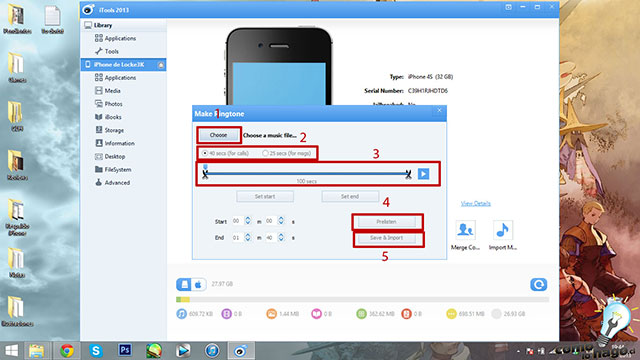Click Choose to pick a music file
Viewport: 640px width, 360px height.
(218, 135)
